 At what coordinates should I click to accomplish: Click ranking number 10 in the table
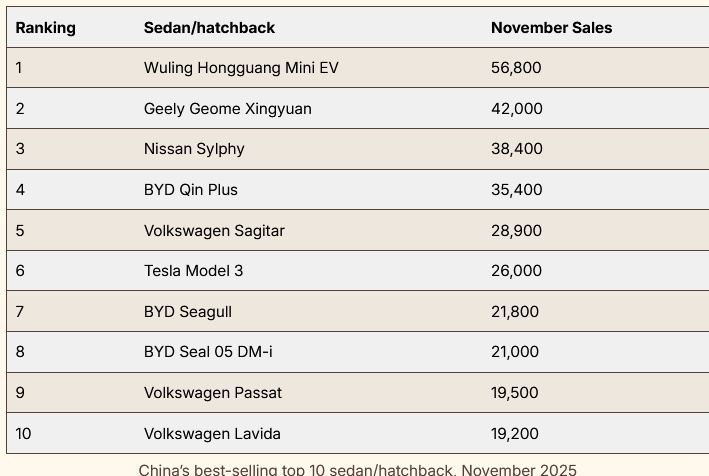(x=24, y=434)
